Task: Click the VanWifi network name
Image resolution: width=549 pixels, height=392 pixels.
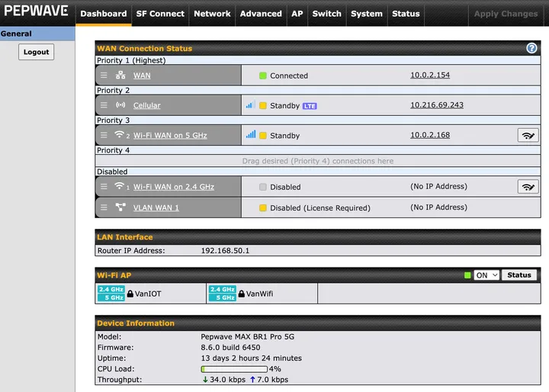Action: click(x=259, y=294)
